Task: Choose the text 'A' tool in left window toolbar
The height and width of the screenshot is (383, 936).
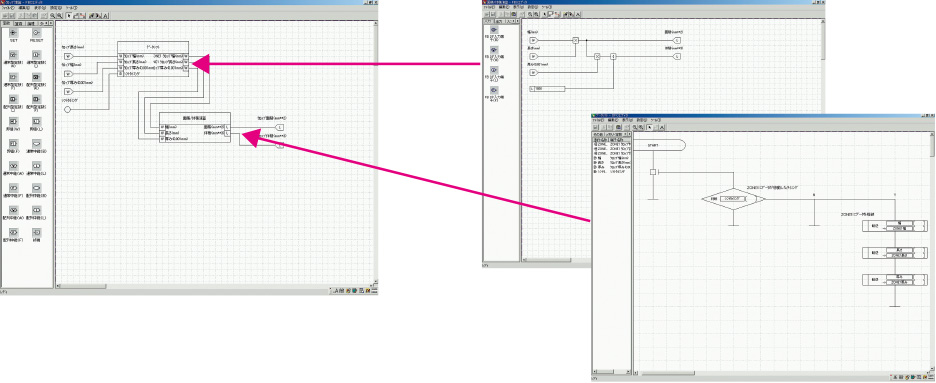Action: [106, 16]
